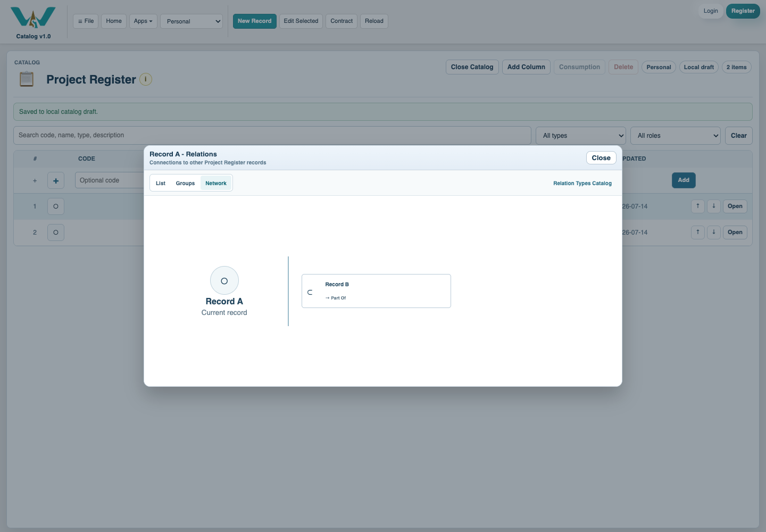Click the Register button
Viewport: 766px width, 532px height.
[x=743, y=11]
